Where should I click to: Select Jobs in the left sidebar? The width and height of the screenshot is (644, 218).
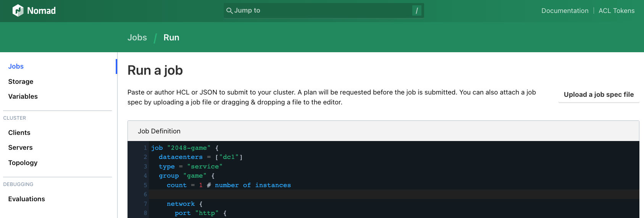[16, 66]
